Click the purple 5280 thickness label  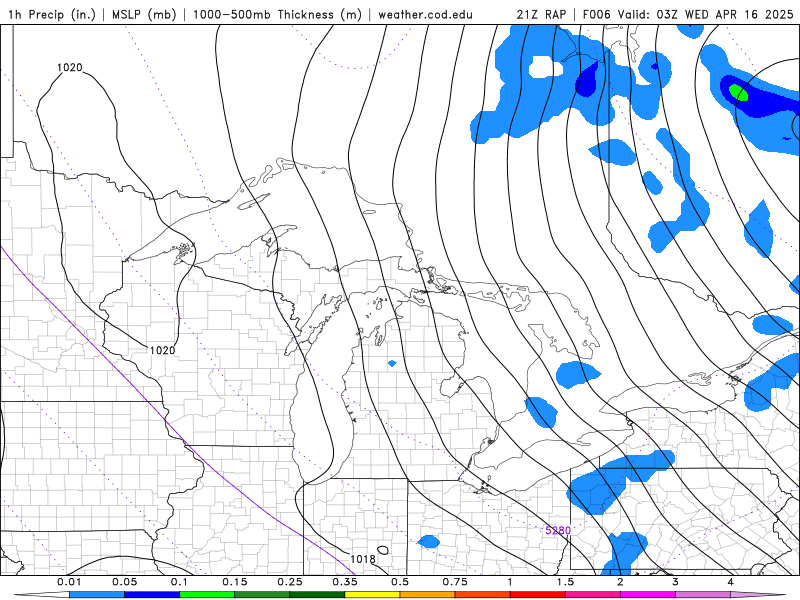[558, 530]
